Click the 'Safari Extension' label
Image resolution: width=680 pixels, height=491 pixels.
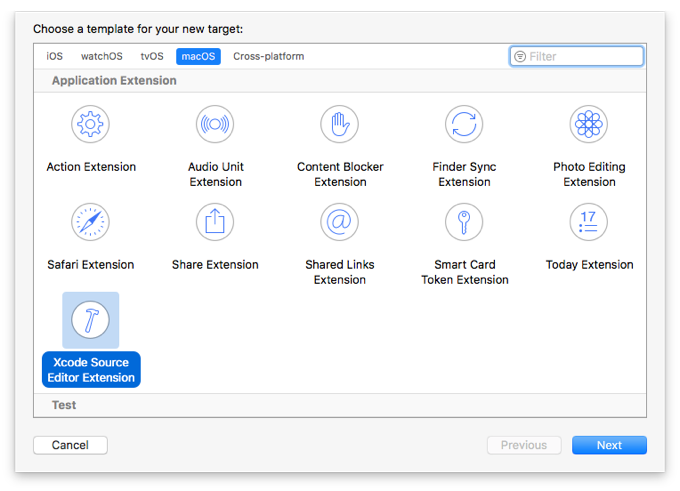coord(91,265)
